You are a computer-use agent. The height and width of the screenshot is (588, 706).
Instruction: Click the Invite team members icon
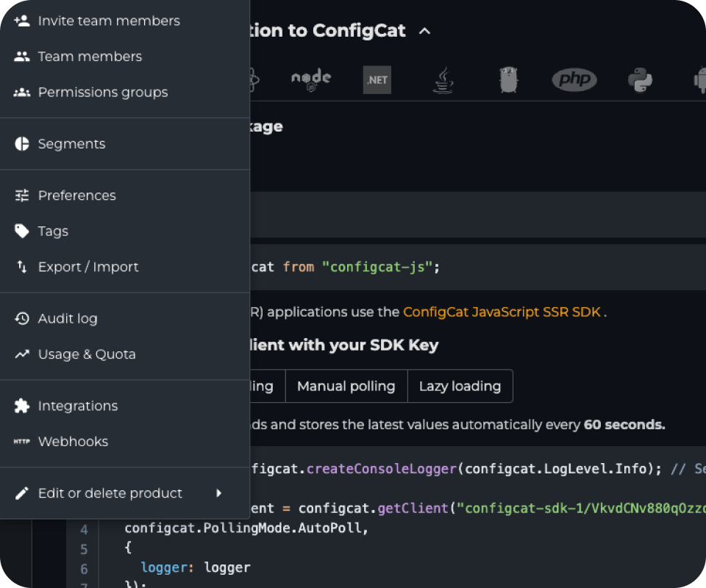(x=21, y=21)
